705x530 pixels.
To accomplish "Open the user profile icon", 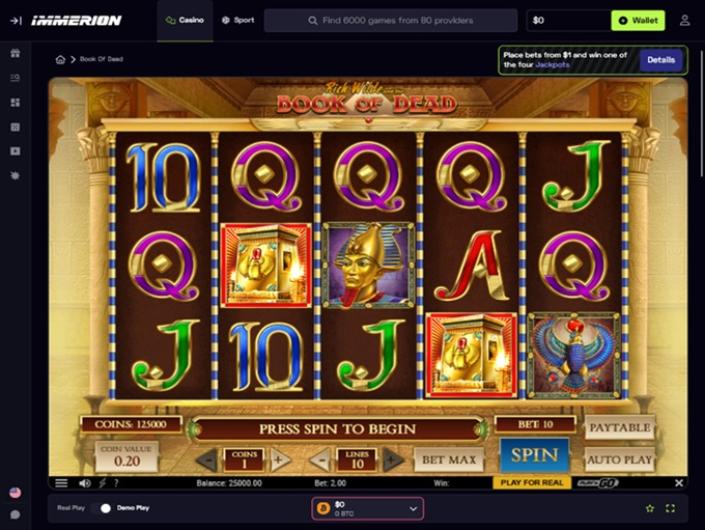I will point(684,20).
